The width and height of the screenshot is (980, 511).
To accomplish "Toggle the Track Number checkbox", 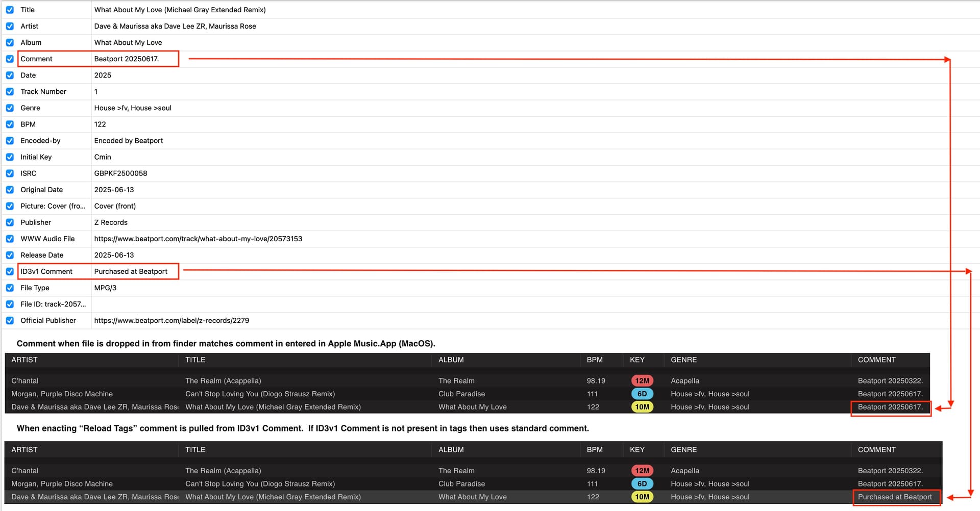I will tap(10, 92).
